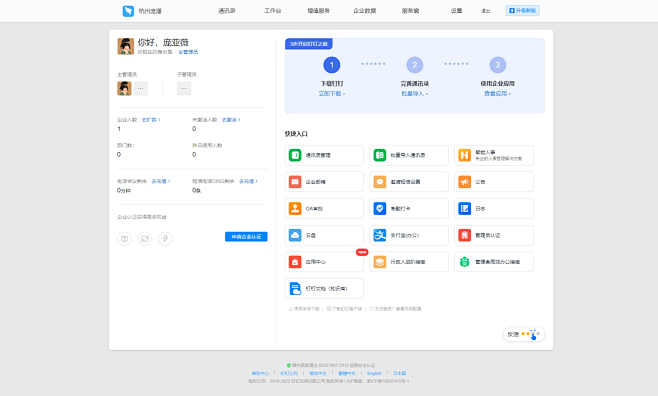Screen dimensions: 658x396
Task: Open the red 应用中心 icon
Action: tap(295, 262)
